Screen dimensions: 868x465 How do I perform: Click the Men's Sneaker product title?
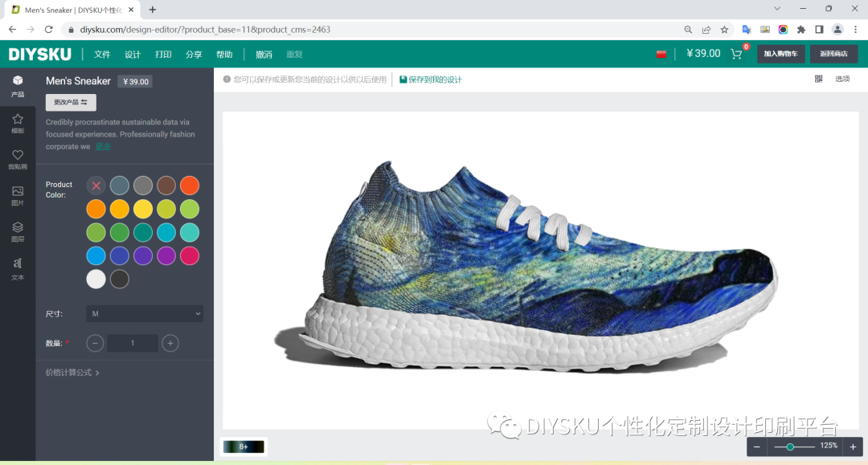(x=78, y=81)
